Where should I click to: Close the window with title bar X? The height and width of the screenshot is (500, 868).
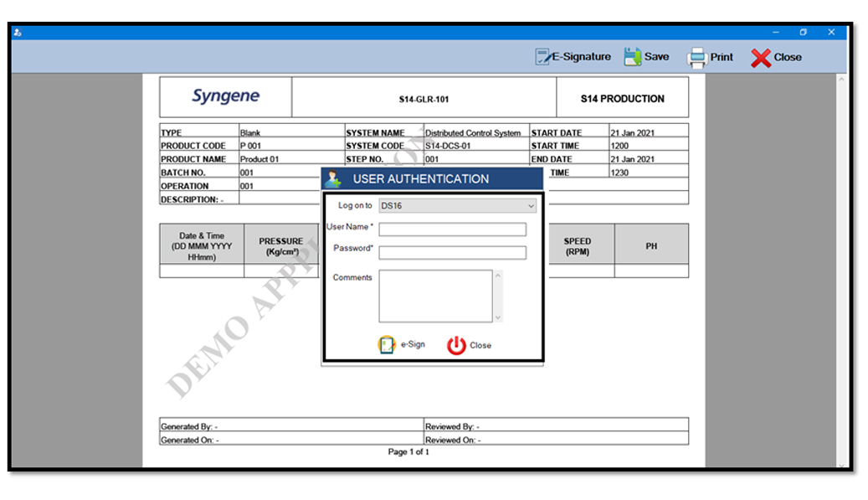(831, 32)
